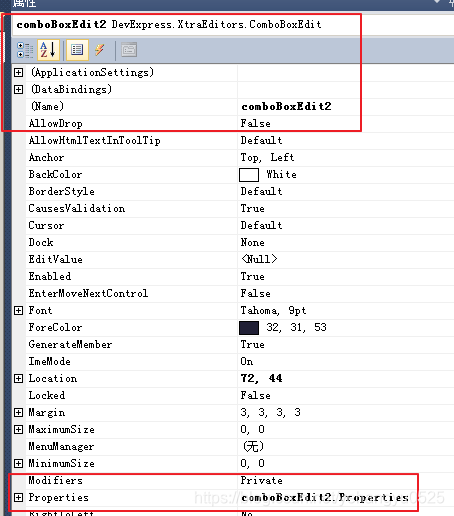Image resolution: width=454 pixels, height=516 pixels.
Task: Open Events lightning bolt icon
Action: coord(100,50)
